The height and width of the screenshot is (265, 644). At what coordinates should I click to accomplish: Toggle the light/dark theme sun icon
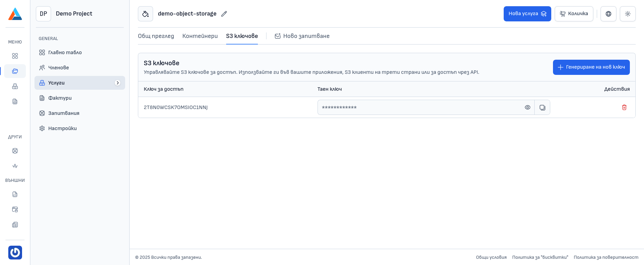pos(627,14)
